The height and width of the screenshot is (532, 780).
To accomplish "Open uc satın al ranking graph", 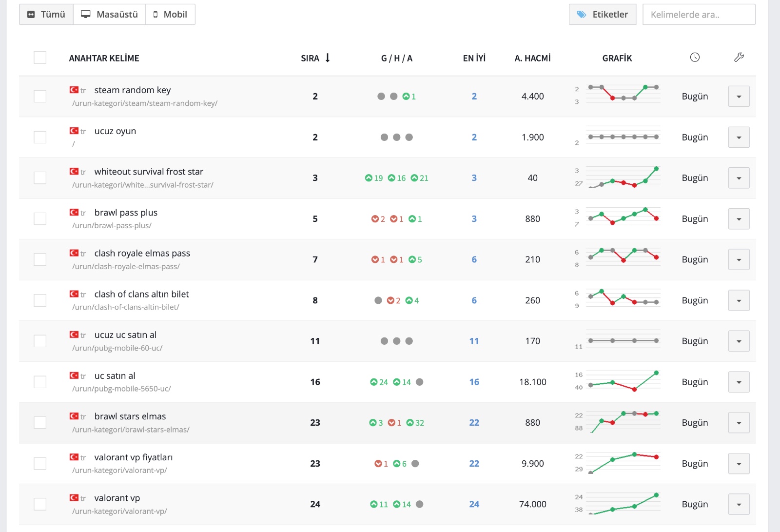I will 618,381.
